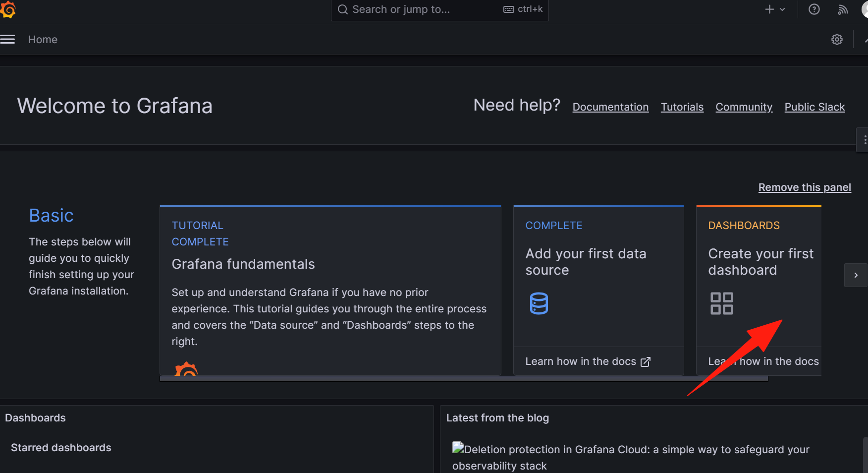Focus the 'Search or jump to...' field

coord(439,10)
